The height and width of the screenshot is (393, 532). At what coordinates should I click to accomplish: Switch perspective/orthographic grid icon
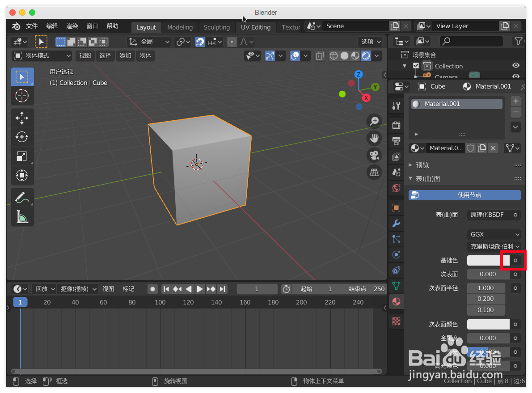[374, 173]
